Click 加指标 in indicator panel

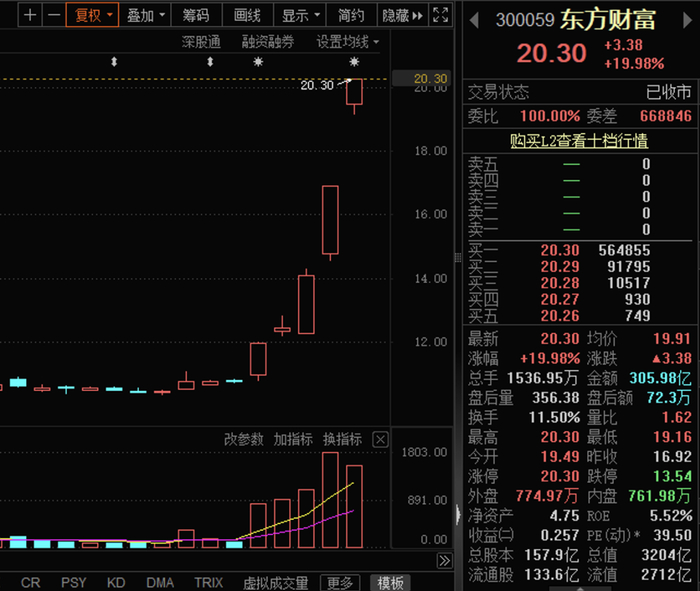[293, 440]
